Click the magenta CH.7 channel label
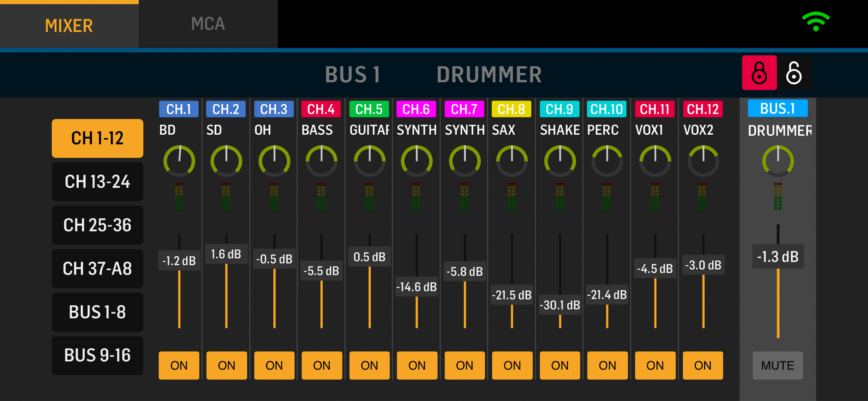This screenshot has height=401, width=868. pos(464,109)
